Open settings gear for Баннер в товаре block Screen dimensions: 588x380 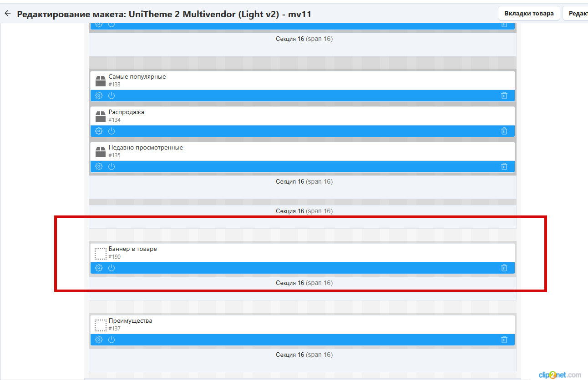pyautogui.click(x=99, y=268)
